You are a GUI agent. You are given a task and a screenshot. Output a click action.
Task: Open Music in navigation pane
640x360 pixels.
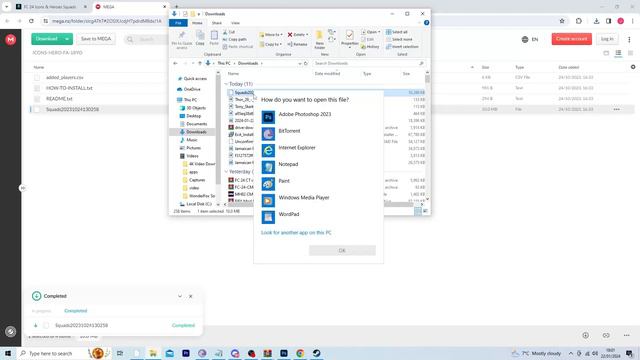click(189, 140)
